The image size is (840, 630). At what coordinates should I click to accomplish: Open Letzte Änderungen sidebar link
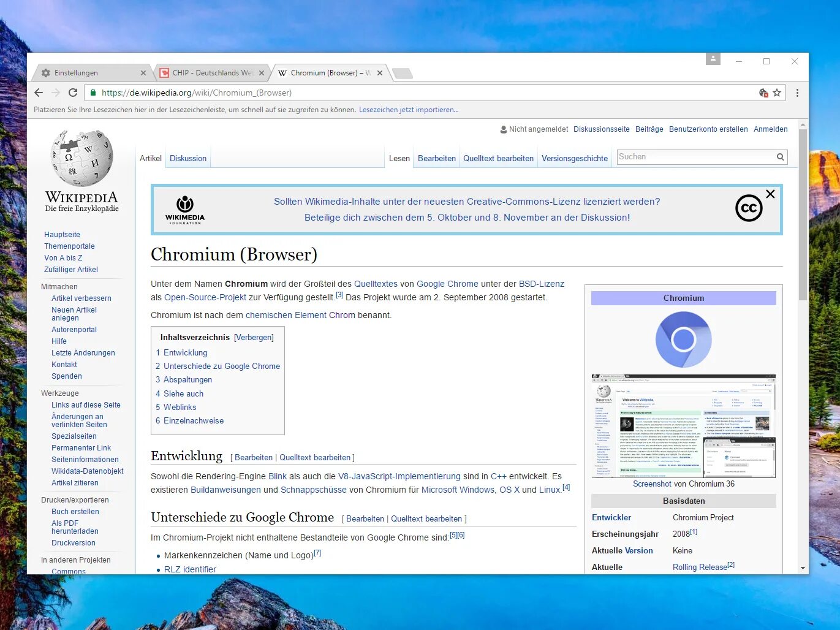tap(83, 353)
